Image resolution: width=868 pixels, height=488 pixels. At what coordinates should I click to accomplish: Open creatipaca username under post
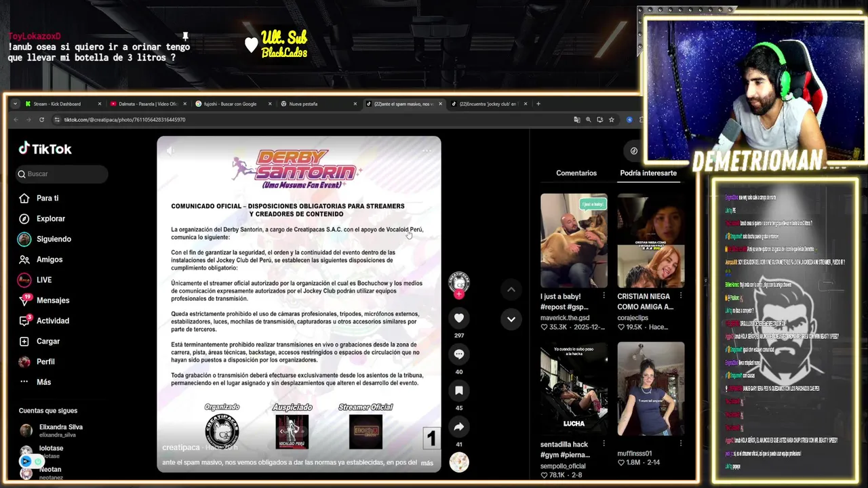tap(181, 447)
